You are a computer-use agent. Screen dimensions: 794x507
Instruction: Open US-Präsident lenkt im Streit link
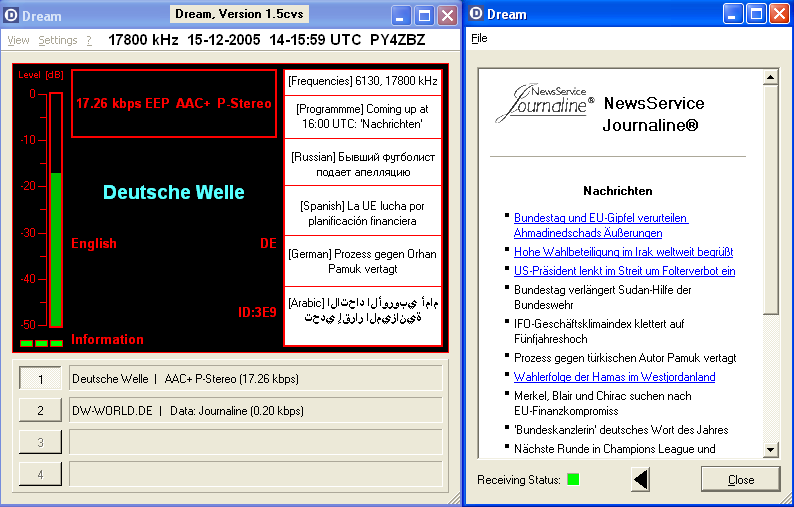[624, 270]
